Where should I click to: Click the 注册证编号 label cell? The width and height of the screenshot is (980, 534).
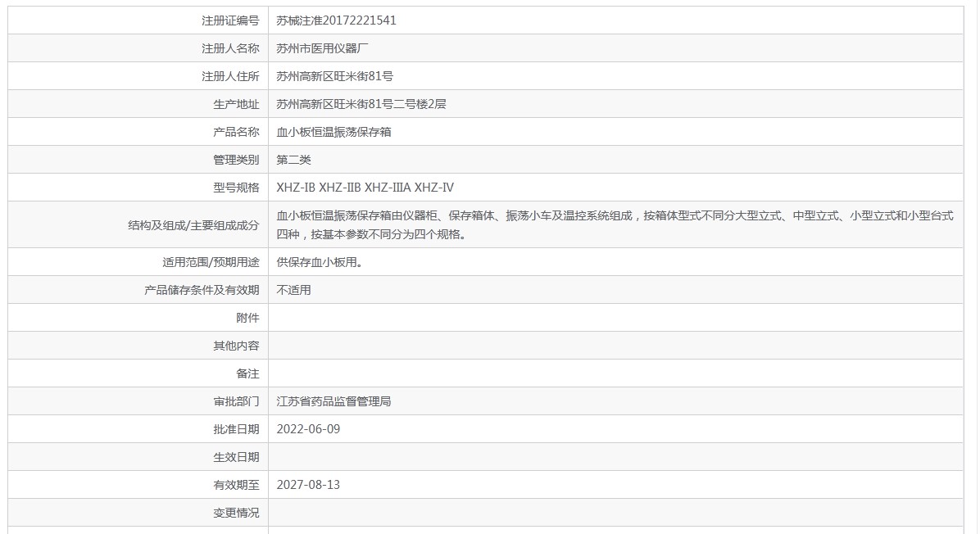click(230, 20)
